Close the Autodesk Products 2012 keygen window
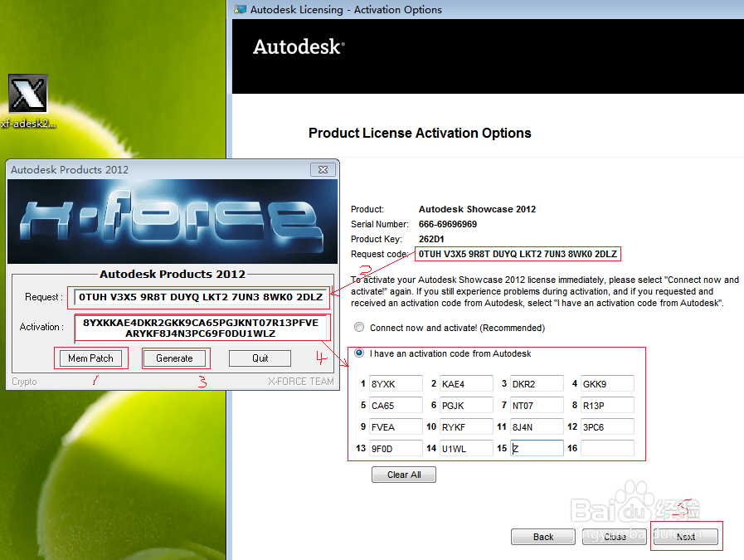Image resolution: width=744 pixels, height=560 pixels. [323, 169]
